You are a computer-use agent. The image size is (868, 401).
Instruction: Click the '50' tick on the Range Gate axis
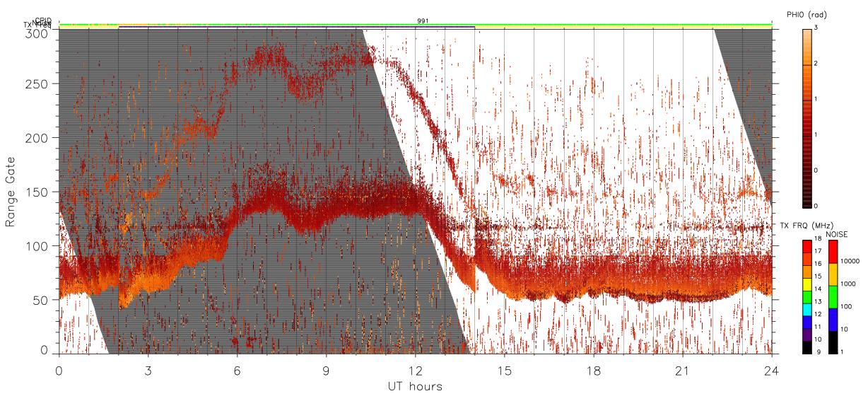point(41,299)
